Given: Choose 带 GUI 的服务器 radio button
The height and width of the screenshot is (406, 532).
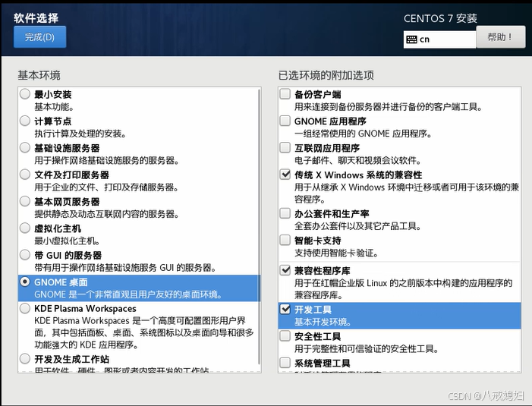Looking at the screenshot, I should [x=25, y=255].
